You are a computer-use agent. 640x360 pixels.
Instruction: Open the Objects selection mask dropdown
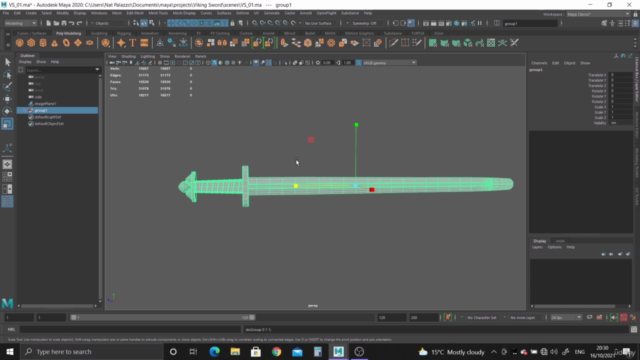click(x=109, y=23)
